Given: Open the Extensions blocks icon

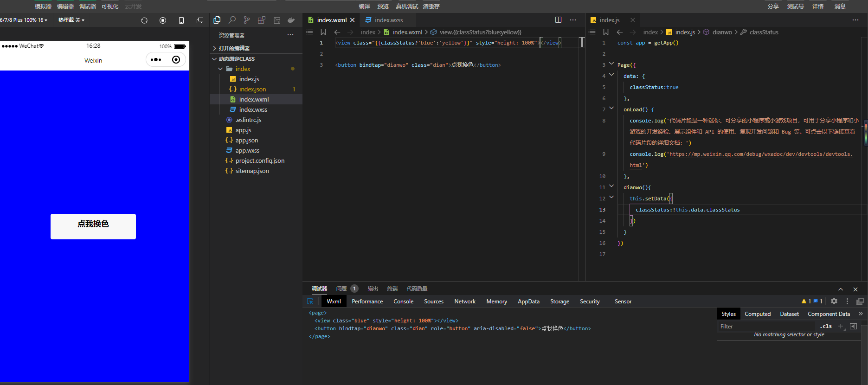Looking at the screenshot, I should click(x=262, y=20).
